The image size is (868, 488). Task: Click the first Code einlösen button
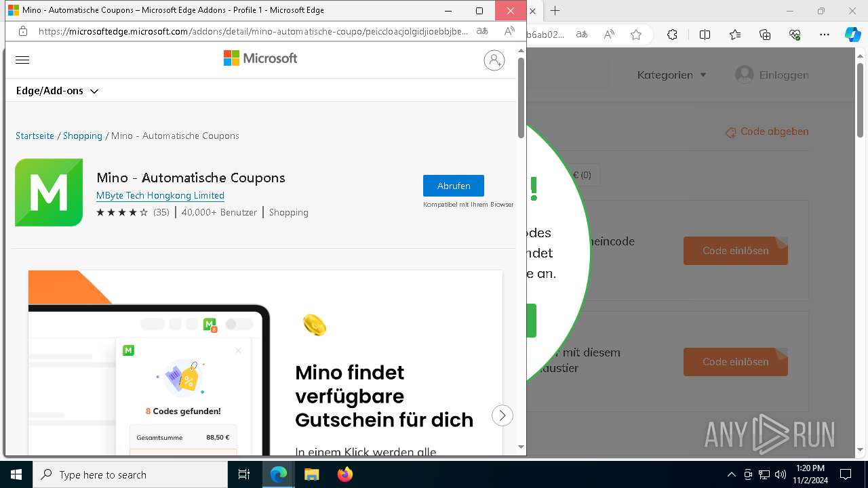(736, 251)
